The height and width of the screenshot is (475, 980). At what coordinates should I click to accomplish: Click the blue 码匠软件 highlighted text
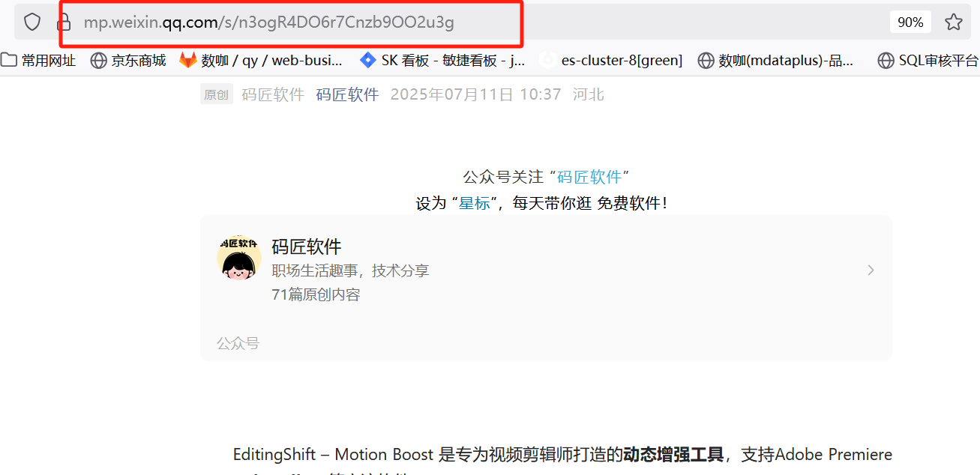[x=589, y=177]
